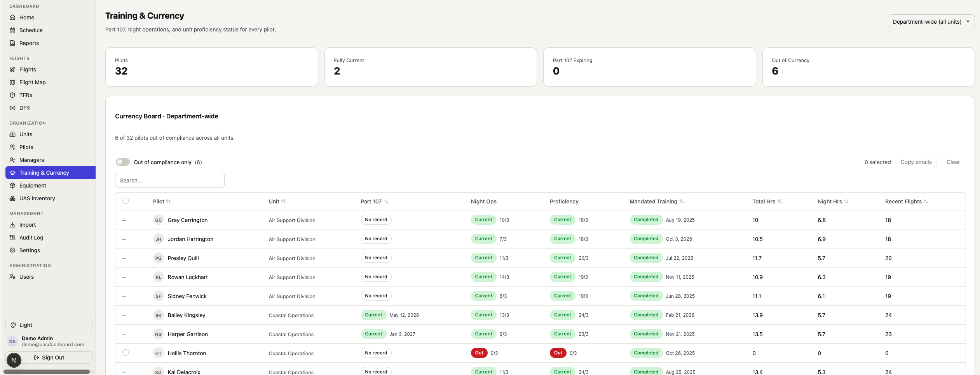Click Sidney Fenwick's name
This screenshot has height=375, width=980.
(187, 296)
